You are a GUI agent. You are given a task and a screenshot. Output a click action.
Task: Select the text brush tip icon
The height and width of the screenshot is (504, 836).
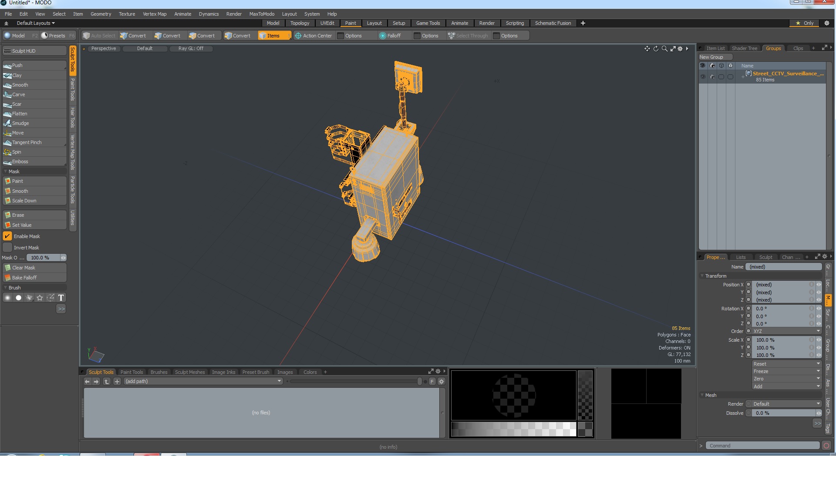point(61,298)
